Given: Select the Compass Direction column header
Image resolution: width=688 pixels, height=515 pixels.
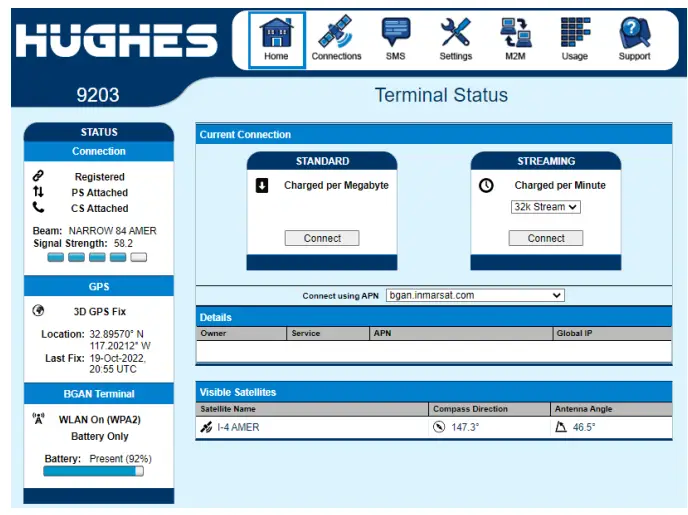Looking at the screenshot, I should [489, 409].
